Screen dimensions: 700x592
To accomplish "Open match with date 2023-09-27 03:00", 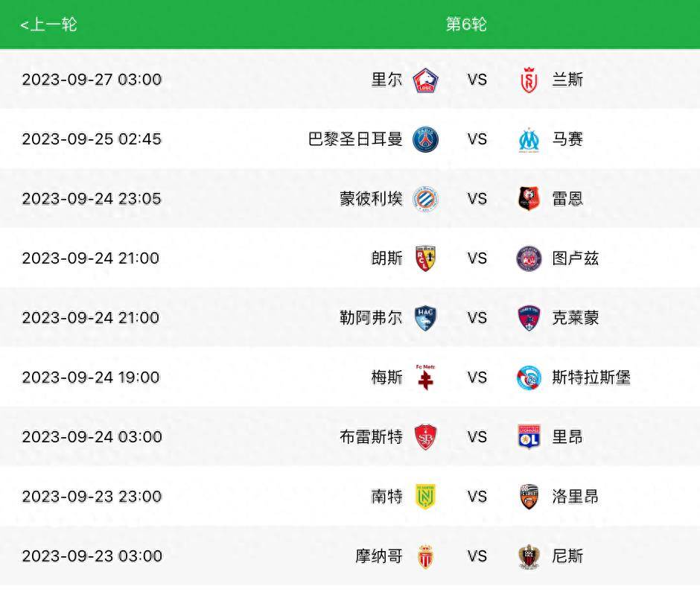I will (92, 80).
